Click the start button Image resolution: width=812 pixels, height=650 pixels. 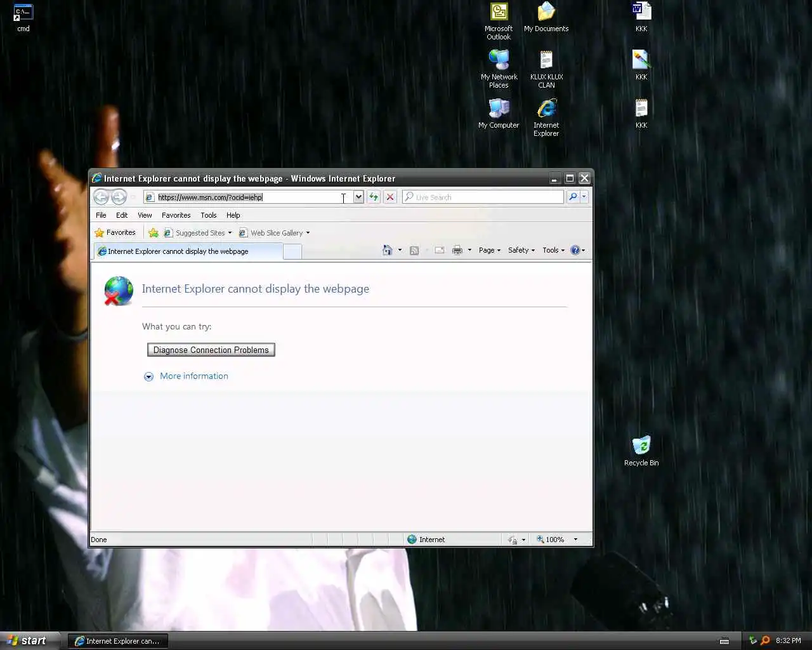click(30, 640)
